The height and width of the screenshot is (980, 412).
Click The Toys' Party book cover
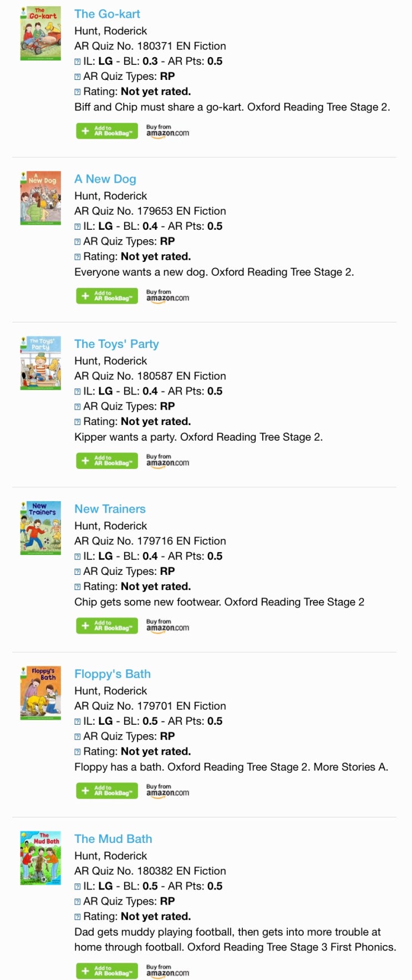[40, 363]
